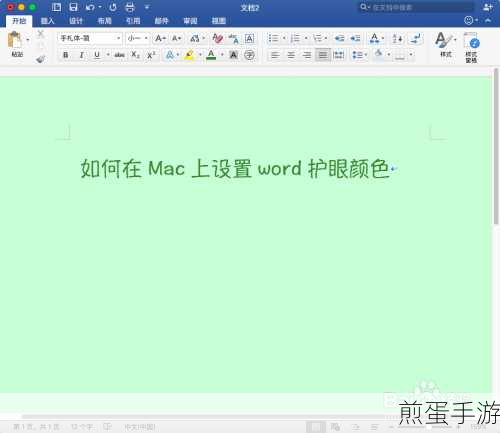Expand the Font Color dropdown arrow
This screenshot has width=500, height=433.
point(222,55)
